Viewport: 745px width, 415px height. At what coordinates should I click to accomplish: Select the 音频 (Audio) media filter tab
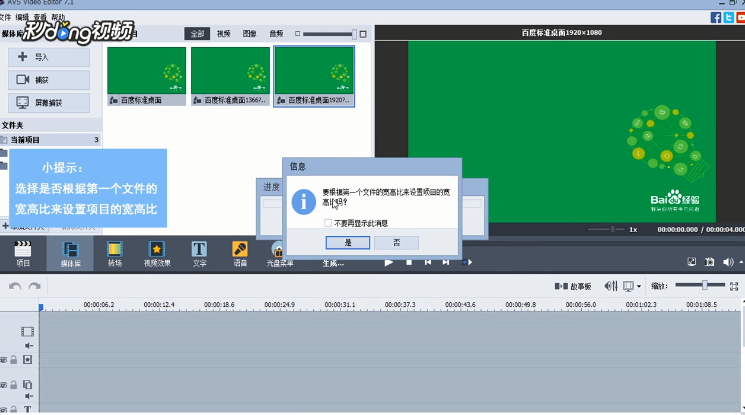tap(276, 34)
